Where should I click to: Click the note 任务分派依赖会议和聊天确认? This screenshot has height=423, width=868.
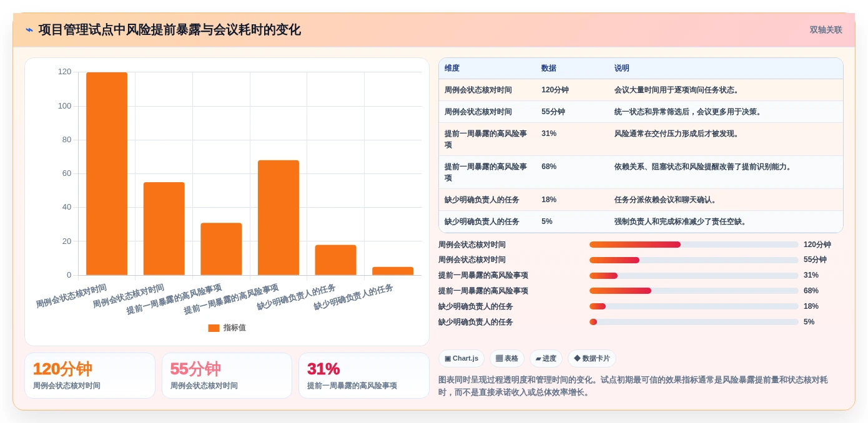click(666, 200)
